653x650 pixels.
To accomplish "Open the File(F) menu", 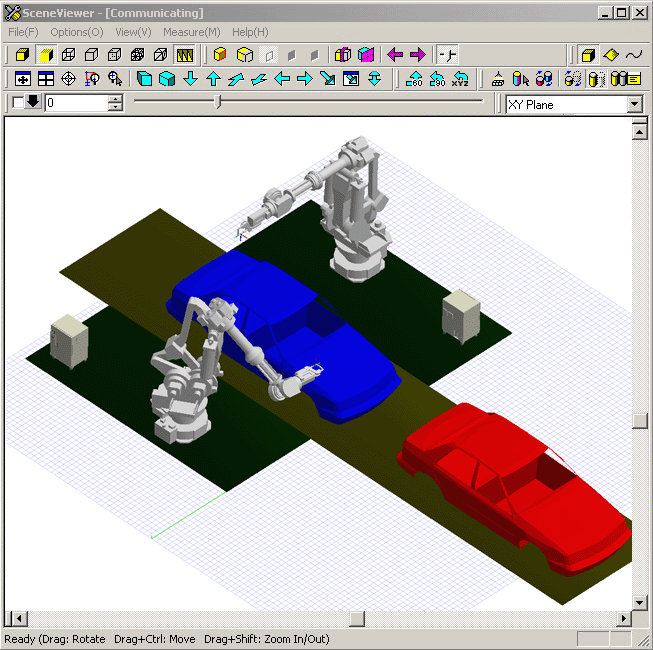I will pos(23,32).
